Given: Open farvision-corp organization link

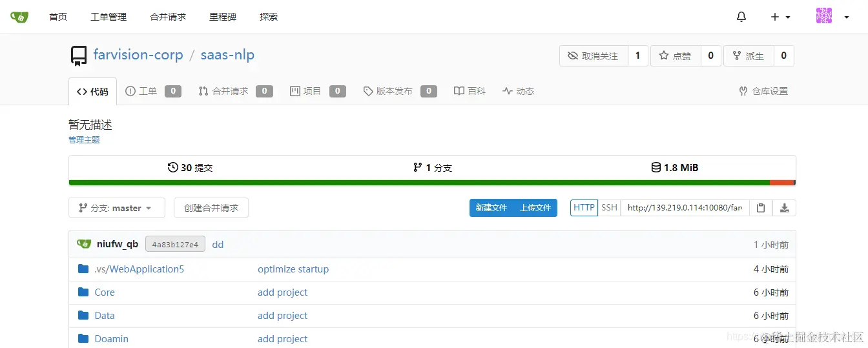Looking at the screenshot, I should 138,55.
